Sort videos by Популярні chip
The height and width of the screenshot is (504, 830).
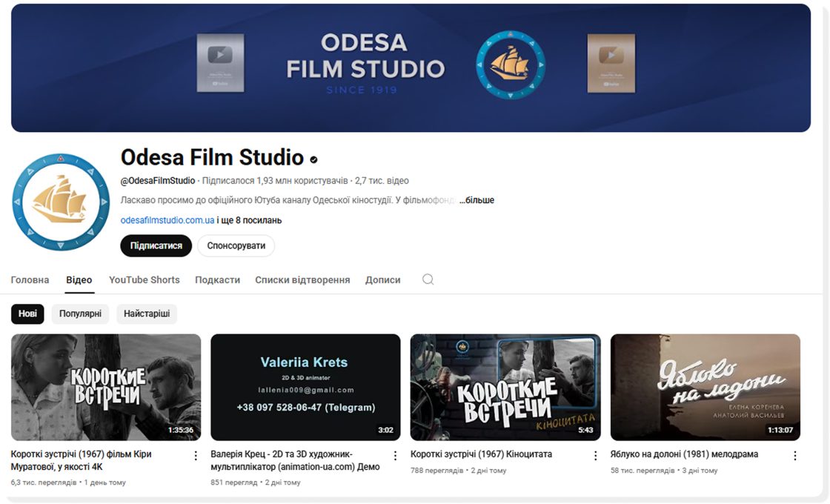pos(81,314)
